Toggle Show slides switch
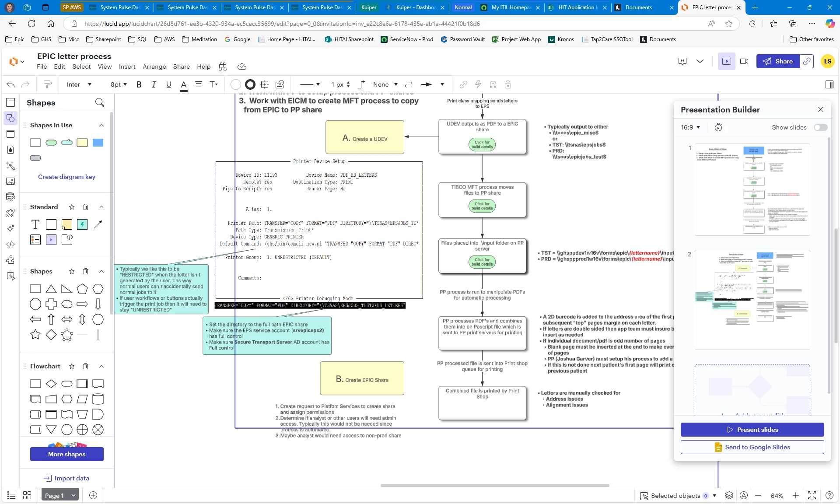Screen dimensions: 840x504 [820, 127]
